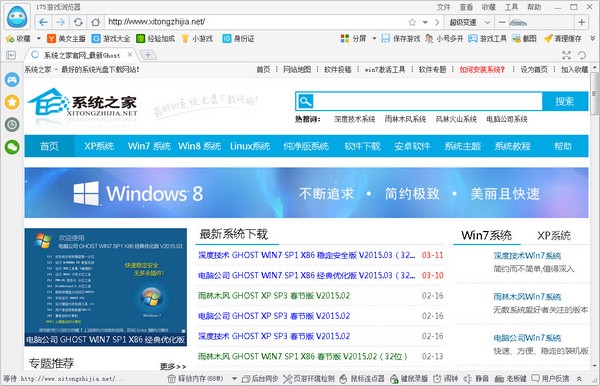Open Win7 系统 navigation link
600x386 pixels.
point(149,146)
